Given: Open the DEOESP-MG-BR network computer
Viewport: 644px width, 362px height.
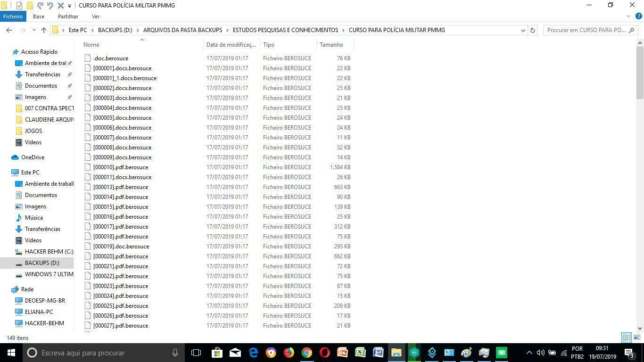Looking at the screenshot, I should pyautogui.click(x=45, y=301).
